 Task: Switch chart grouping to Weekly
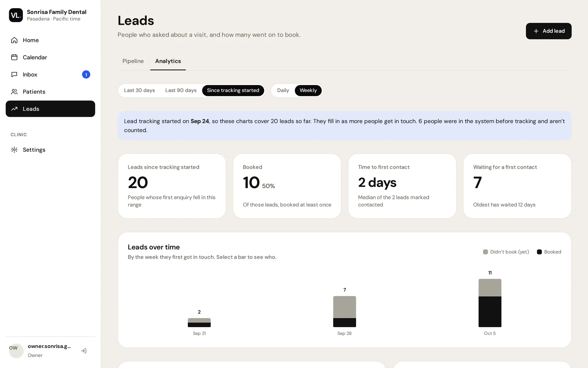click(308, 90)
